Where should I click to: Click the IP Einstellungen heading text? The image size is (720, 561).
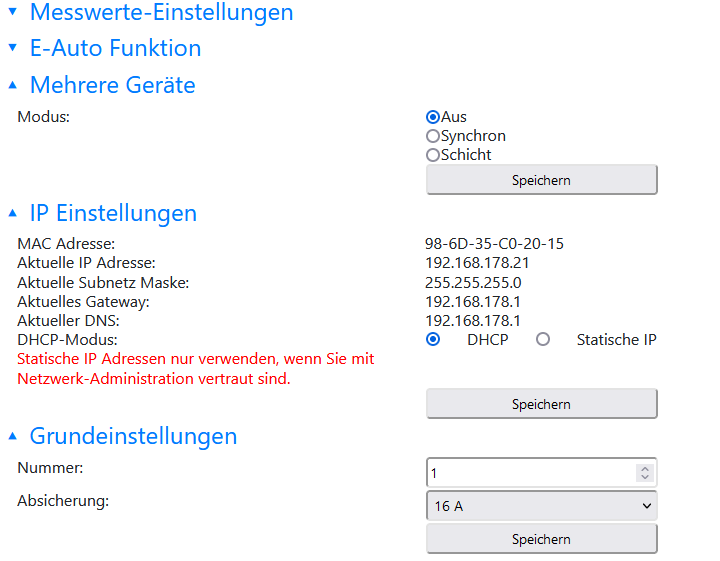pos(113,214)
